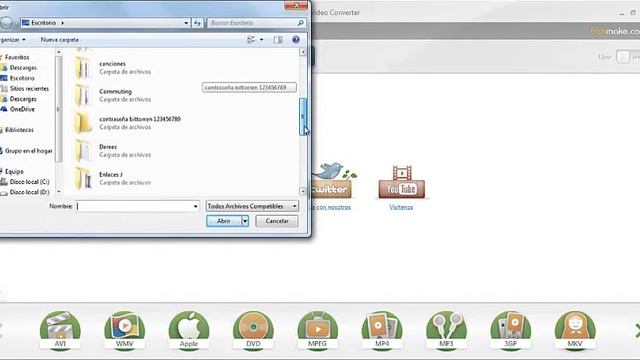Select Grupo en el hogar
The image size is (640, 360).
[x=28, y=151]
